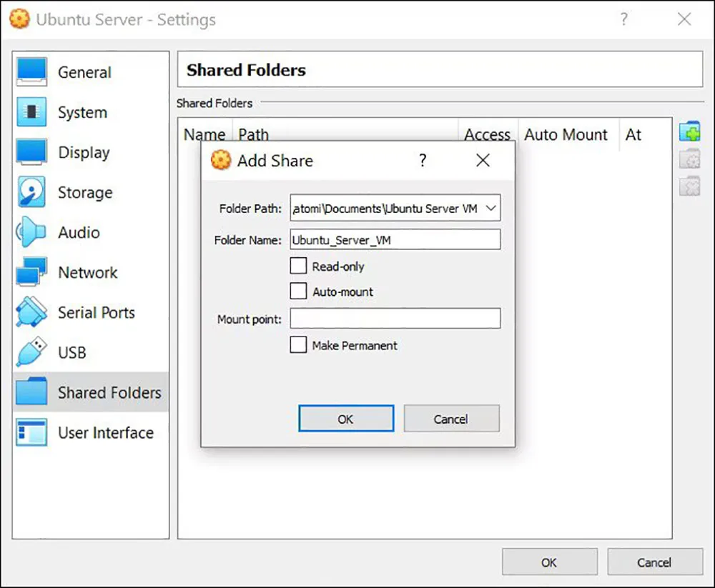Screen dimensions: 715x588
Task: Click the General settings icon
Action: point(31,72)
